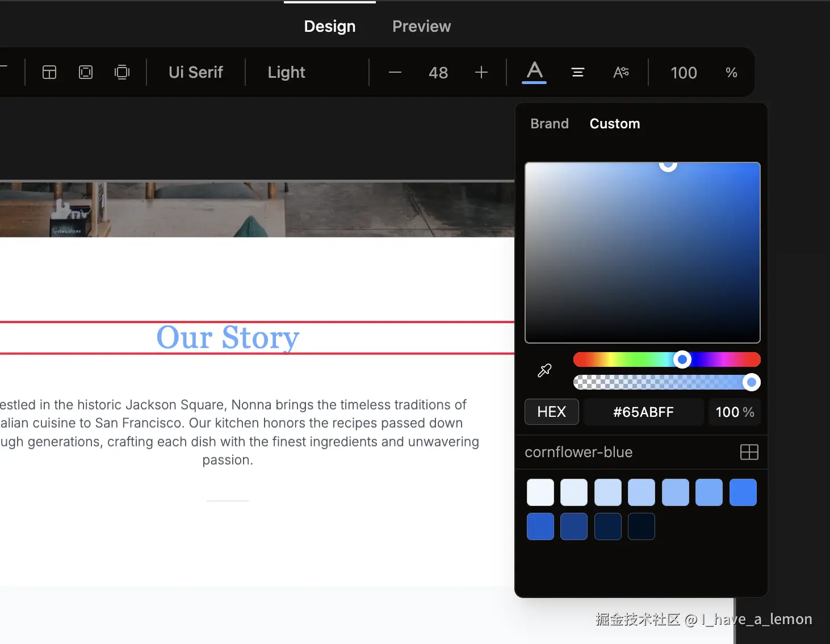This screenshot has height=644, width=830.
Task: Select the Our Story heading text
Action: [228, 337]
